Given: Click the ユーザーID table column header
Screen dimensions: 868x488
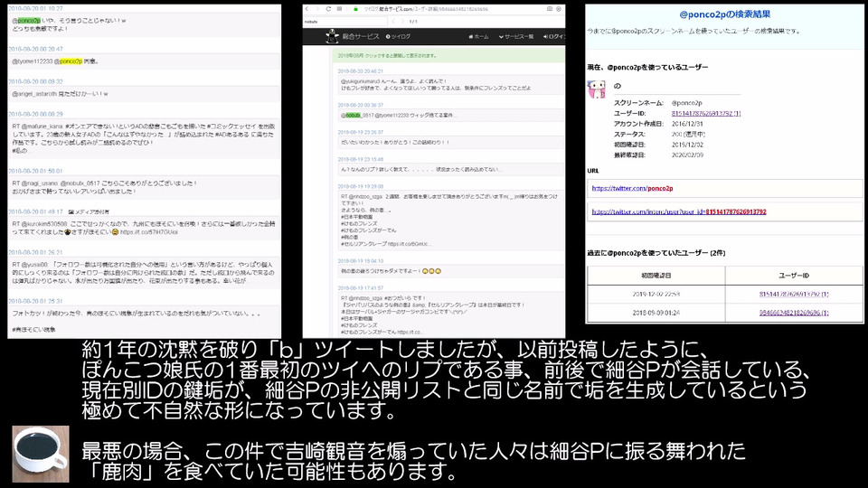Looking at the screenshot, I should [x=794, y=276].
